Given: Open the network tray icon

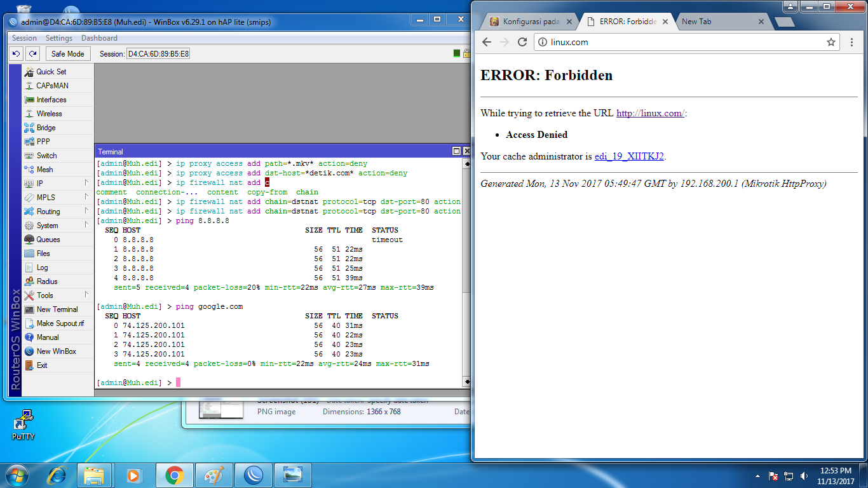Looking at the screenshot, I should tap(789, 475).
